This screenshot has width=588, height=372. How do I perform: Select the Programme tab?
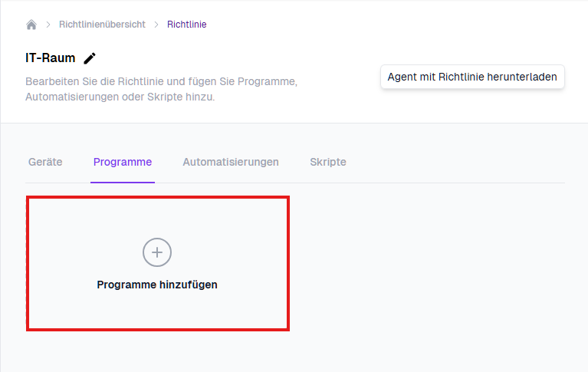(x=123, y=162)
